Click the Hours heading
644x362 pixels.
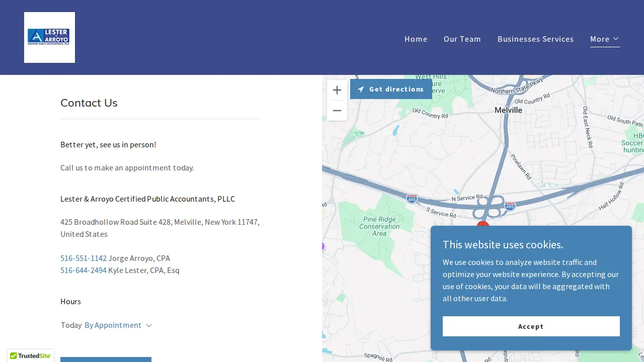(70, 301)
